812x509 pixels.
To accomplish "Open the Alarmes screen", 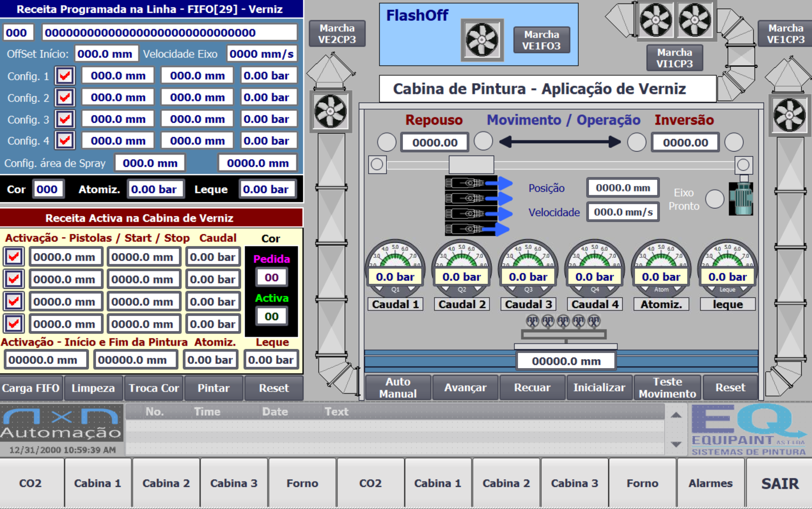I will 710,483.
